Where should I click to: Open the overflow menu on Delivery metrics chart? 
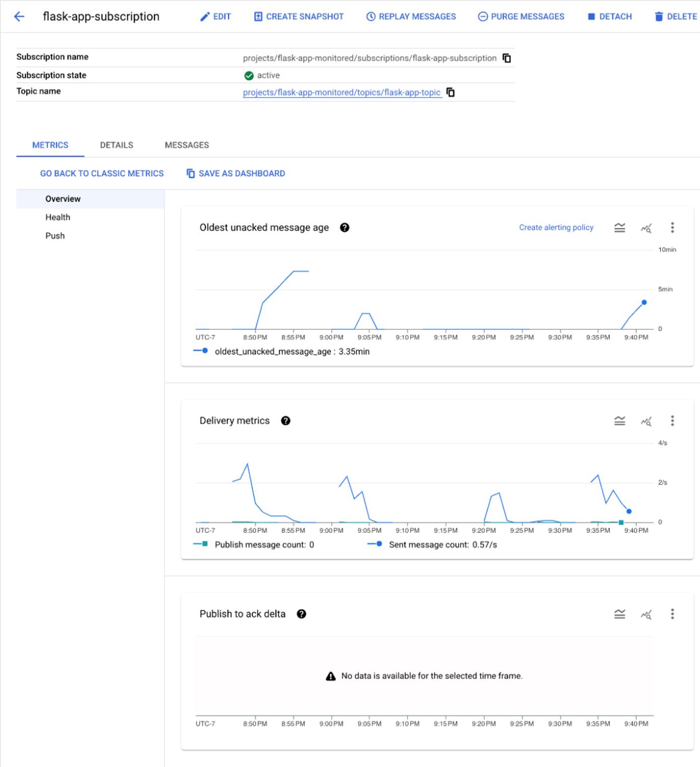pyautogui.click(x=672, y=420)
